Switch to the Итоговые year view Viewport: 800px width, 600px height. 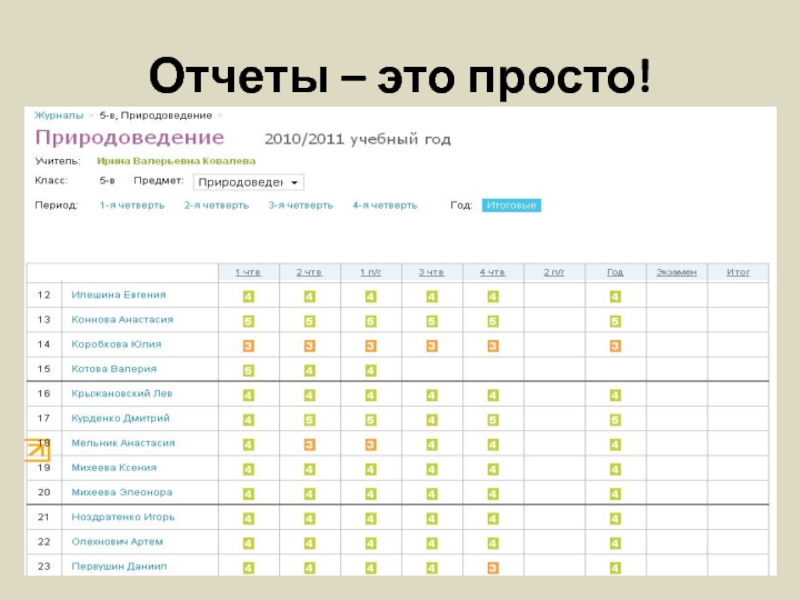tap(511, 205)
